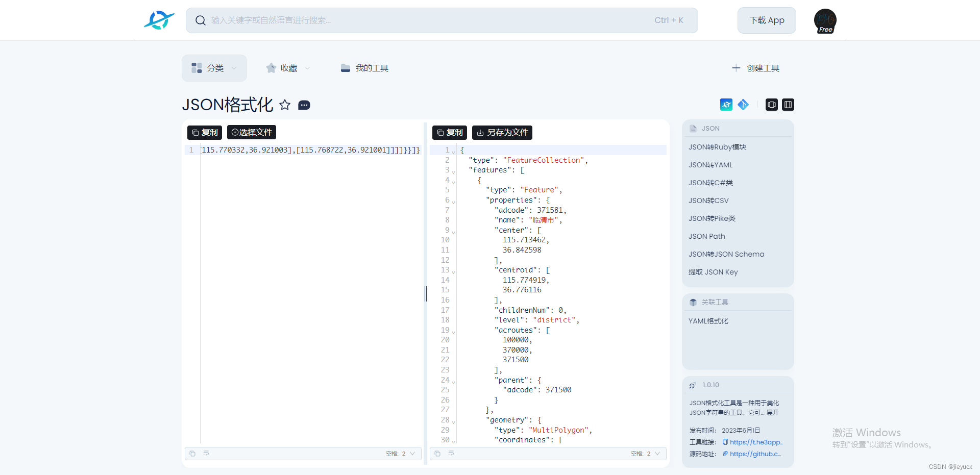
Task: Collapse the coordinates array at line 30
Action: (x=453, y=442)
